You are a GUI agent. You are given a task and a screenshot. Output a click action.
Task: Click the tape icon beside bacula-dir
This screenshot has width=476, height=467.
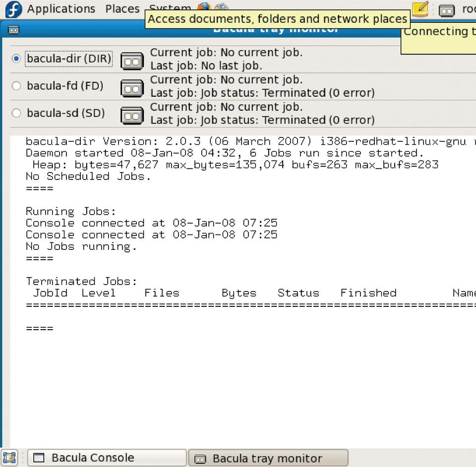point(132,61)
